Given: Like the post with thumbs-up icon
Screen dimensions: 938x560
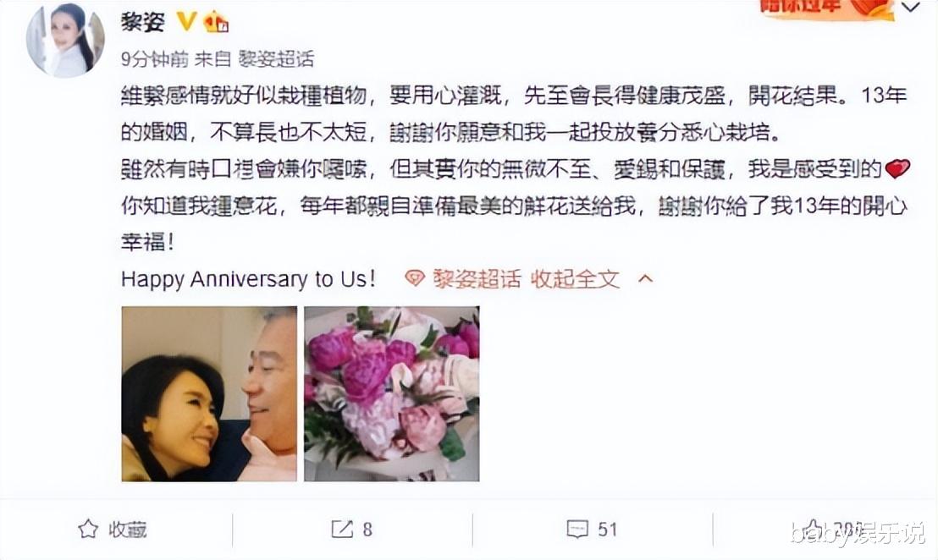Looking at the screenshot, I should pos(814,529).
